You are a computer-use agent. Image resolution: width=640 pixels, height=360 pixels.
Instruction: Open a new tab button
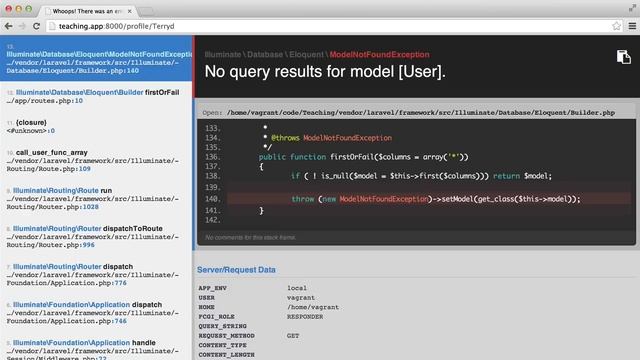(146, 11)
